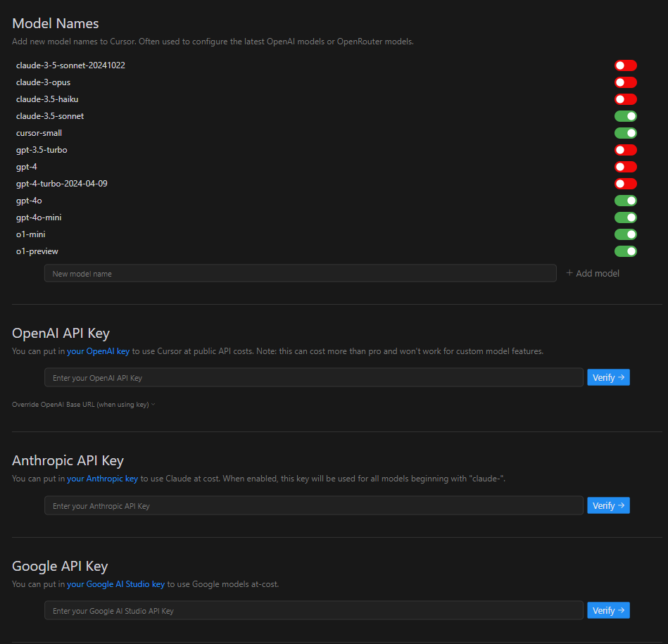Screen dimensions: 668x644
Task: Verify the Google AI Studio key
Action: (608, 610)
